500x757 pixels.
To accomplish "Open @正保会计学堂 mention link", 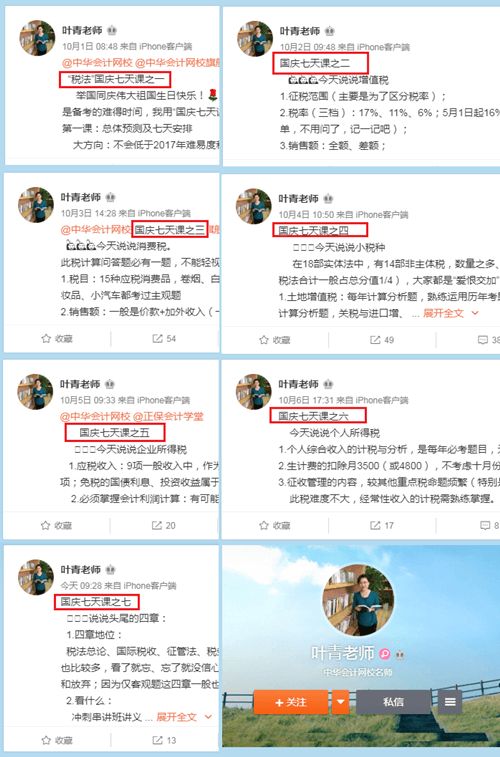I will point(168,416).
